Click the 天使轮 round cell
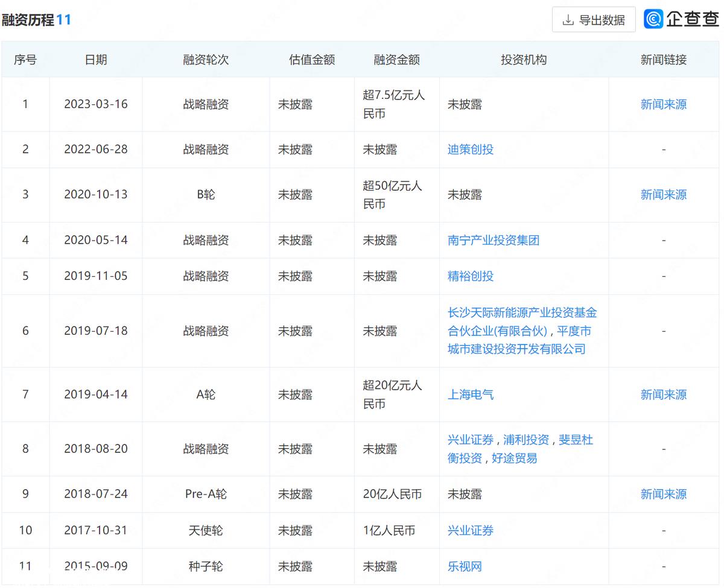724x588 pixels. click(x=206, y=530)
